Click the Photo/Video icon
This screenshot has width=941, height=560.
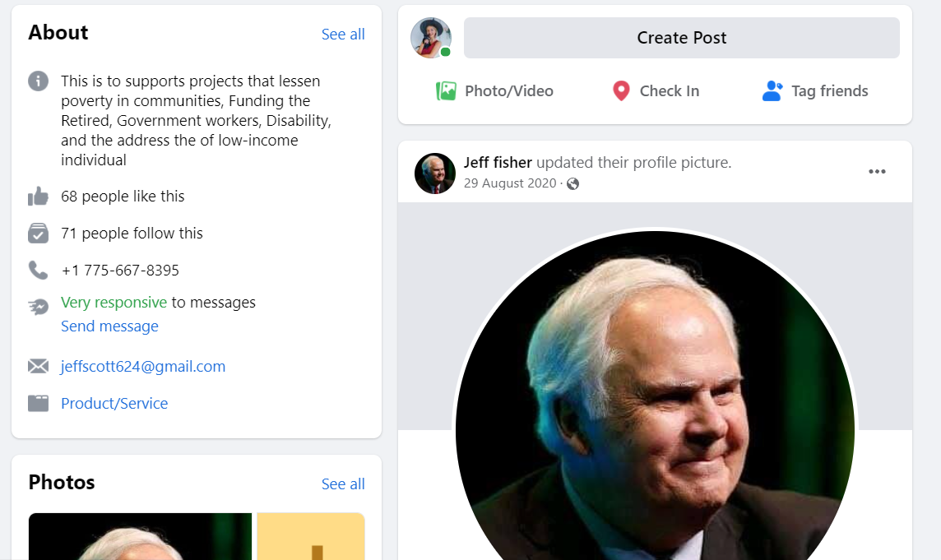tap(446, 91)
